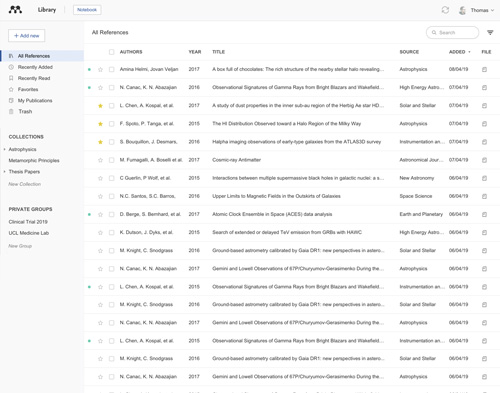500x393 pixels.
Task: Check the F. Spoto row checkbox
Action: [111, 124]
